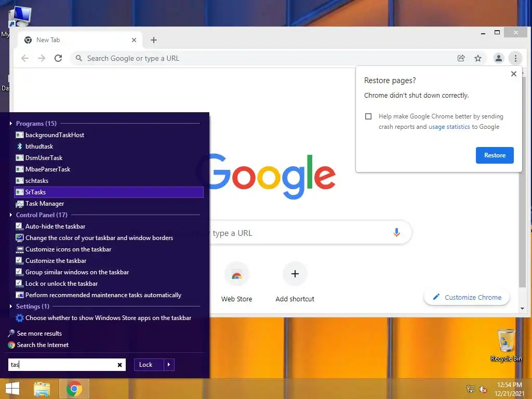
Task: Open backgroundTaskHost result
Action: click(x=109, y=135)
